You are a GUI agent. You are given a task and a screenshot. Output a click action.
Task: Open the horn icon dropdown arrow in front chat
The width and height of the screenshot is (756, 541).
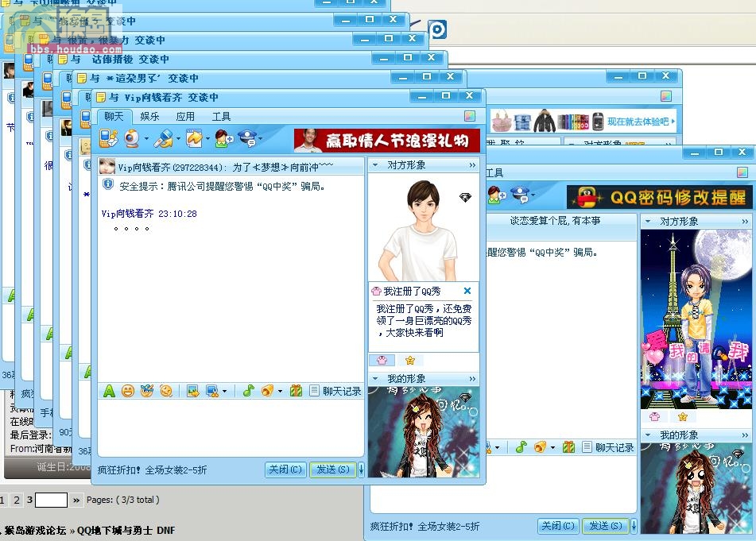click(280, 391)
